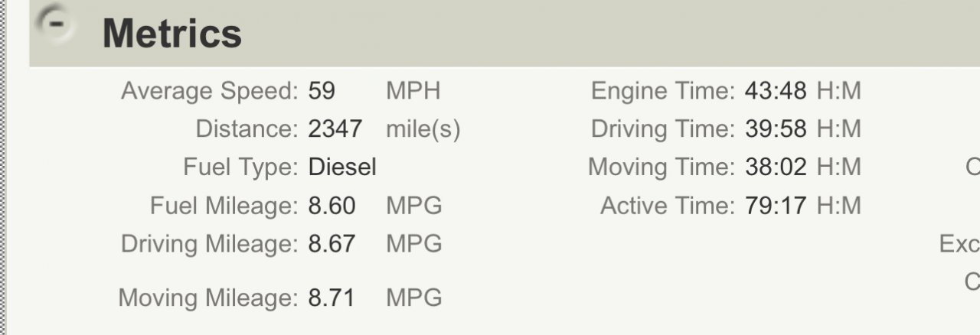Click the Metrics section heading

coord(172,33)
